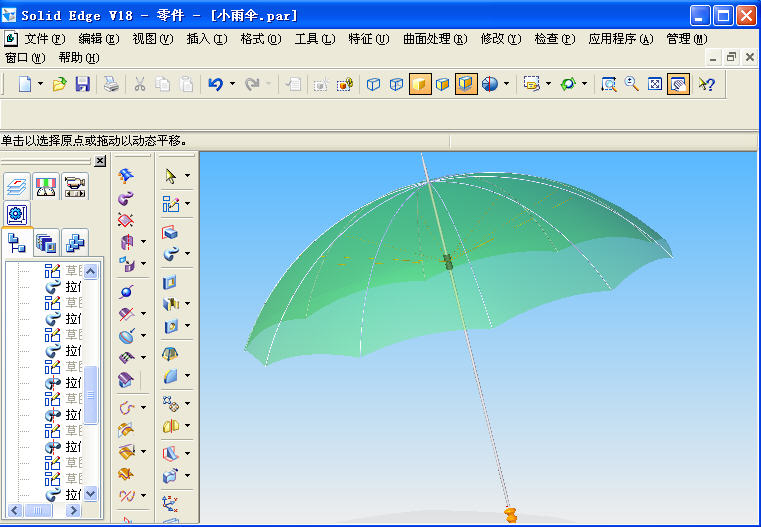This screenshot has width=761, height=527.
Task: Toggle the highlighted Shaded display mode
Action: (x=420, y=84)
